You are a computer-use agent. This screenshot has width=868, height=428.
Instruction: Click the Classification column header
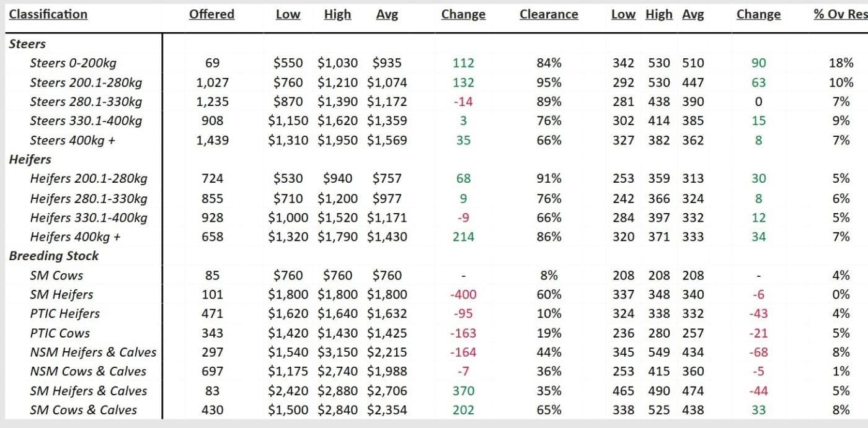(x=48, y=14)
